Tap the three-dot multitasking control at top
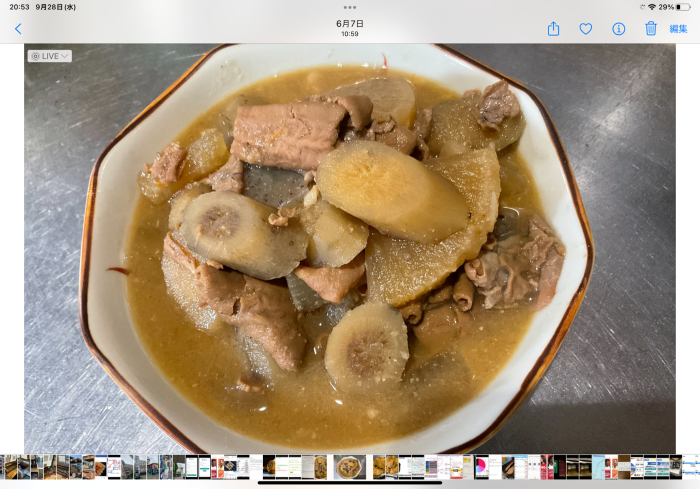The width and height of the screenshot is (700, 489). click(x=350, y=7)
